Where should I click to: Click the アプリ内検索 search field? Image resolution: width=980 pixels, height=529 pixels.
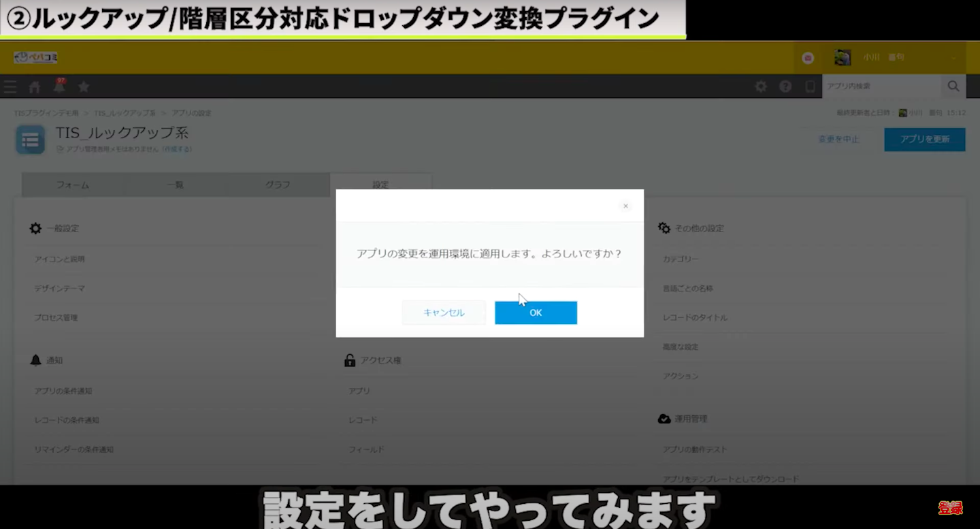pyautogui.click(x=881, y=86)
